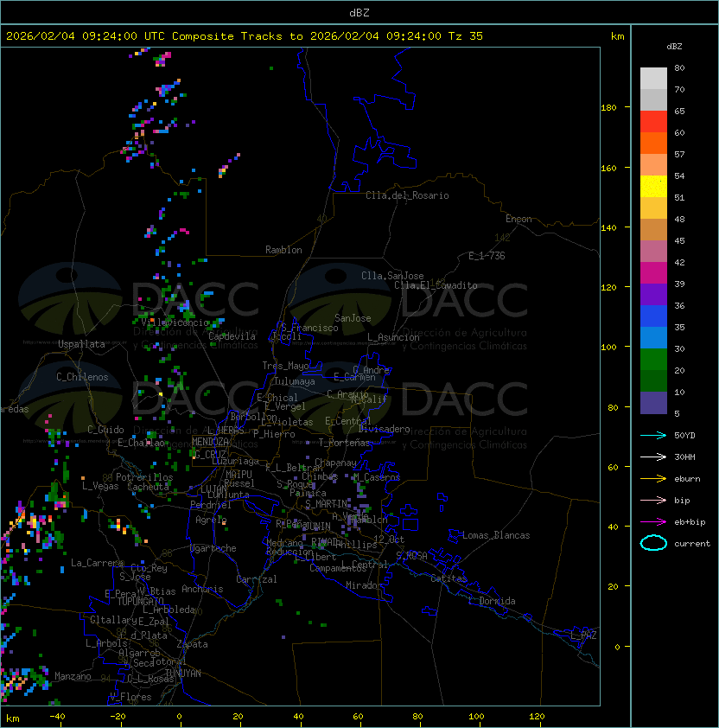Click the MENDOZA city label on map

tap(210, 442)
